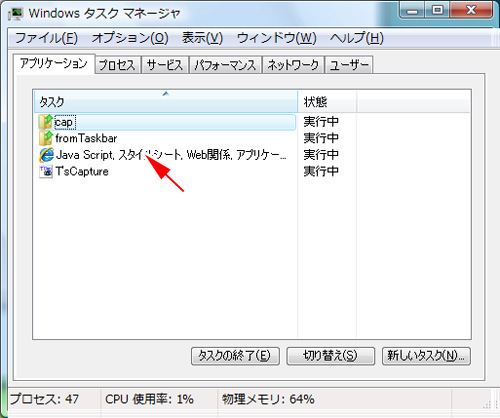Click the T'sCapture application icon

46,172
